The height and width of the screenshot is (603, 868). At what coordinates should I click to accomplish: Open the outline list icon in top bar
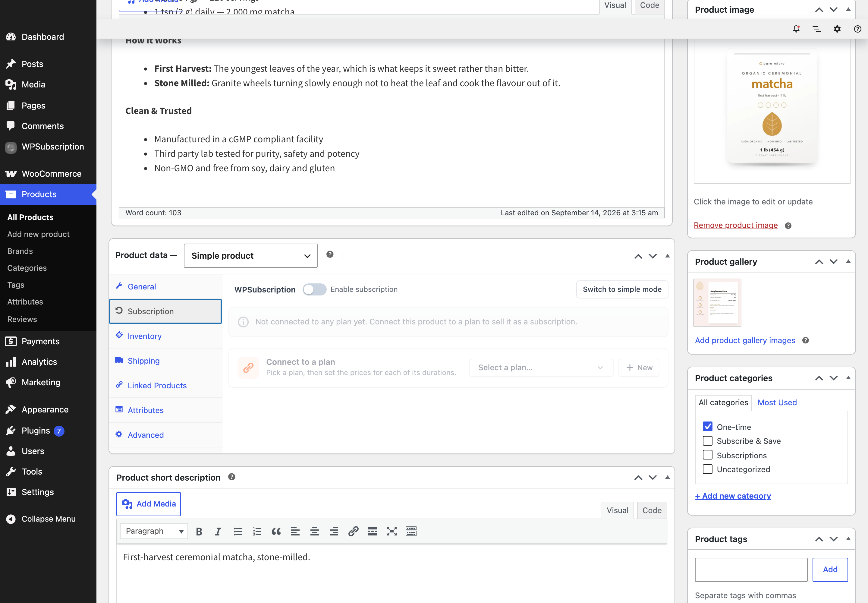click(817, 29)
